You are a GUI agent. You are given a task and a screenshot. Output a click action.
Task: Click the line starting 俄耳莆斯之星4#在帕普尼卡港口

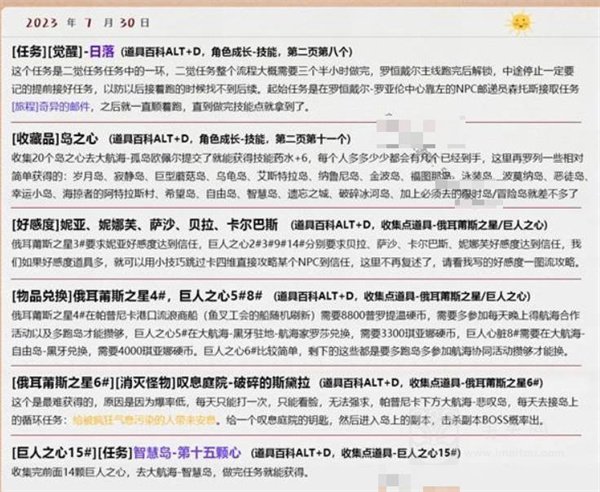click(x=295, y=315)
